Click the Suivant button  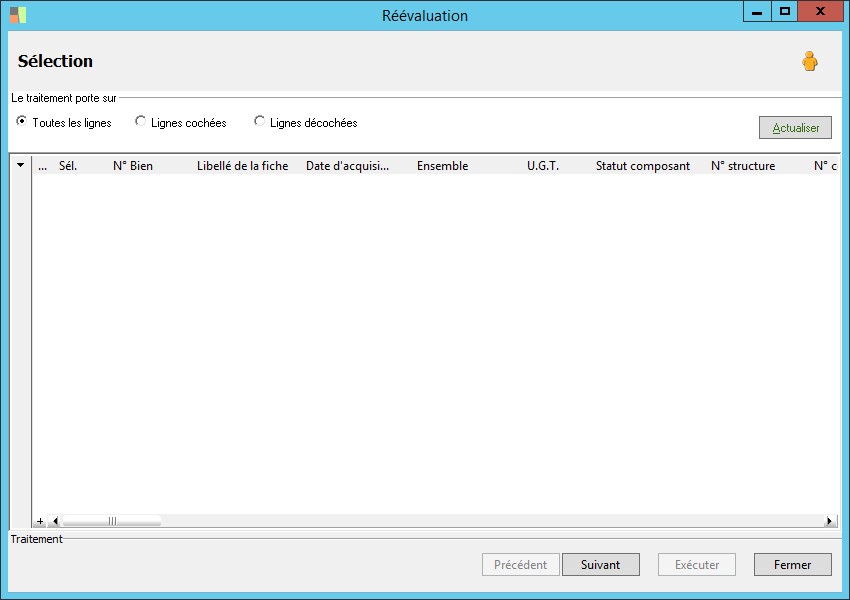tap(601, 565)
